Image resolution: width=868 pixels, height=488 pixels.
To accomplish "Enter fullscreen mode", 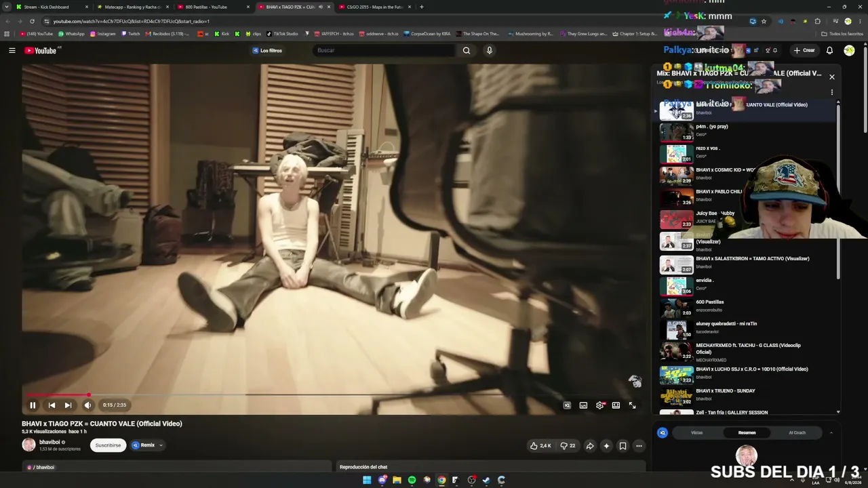I will click(x=632, y=405).
